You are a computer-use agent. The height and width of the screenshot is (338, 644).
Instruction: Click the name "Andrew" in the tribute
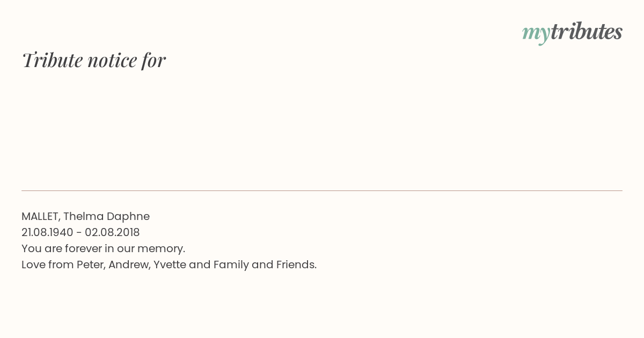coord(128,265)
